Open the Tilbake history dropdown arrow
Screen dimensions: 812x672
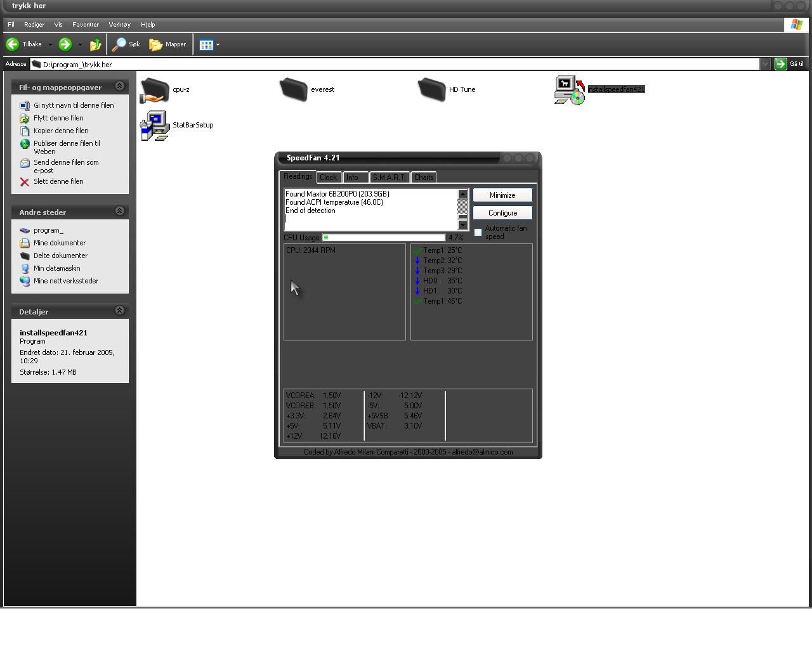tap(50, 44)
